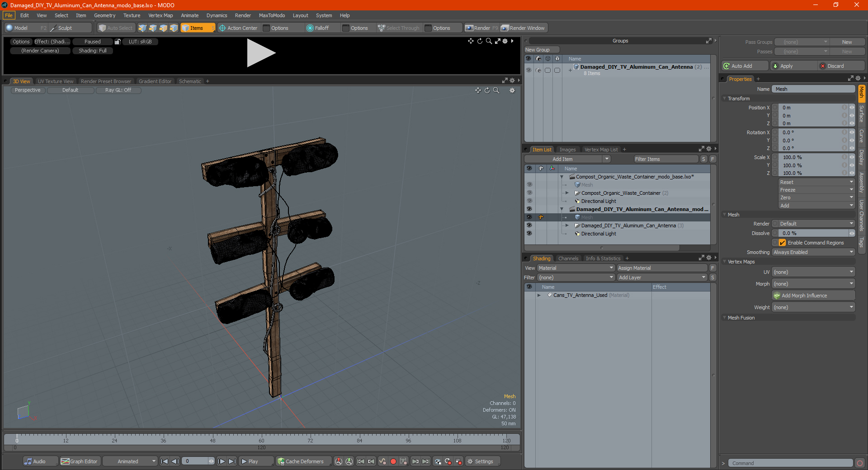The image size is (868, 470).
Task: Open timeline Settings
Action: point(482,461)
